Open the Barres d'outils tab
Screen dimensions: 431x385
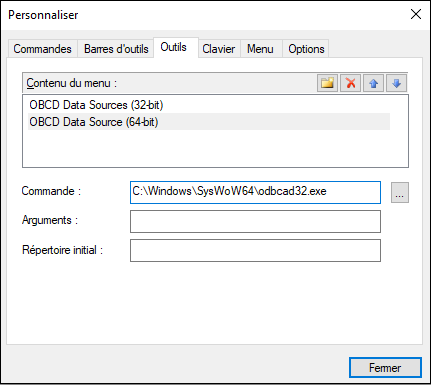click(x=116, y=49)
